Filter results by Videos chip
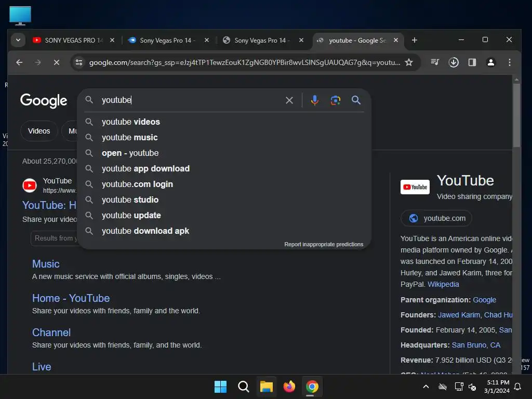The width and height of the screenshot is (532, 399). click(39, 131)
